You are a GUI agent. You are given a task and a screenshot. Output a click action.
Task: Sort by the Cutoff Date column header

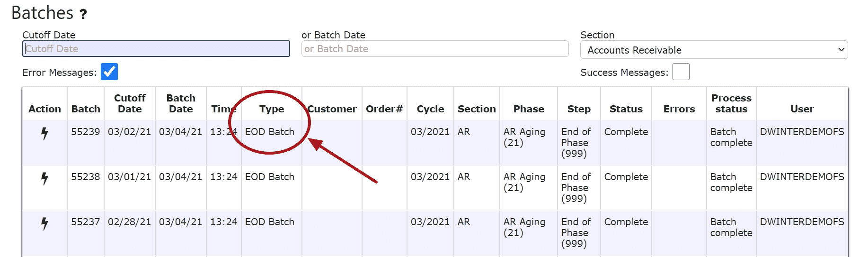130,103
